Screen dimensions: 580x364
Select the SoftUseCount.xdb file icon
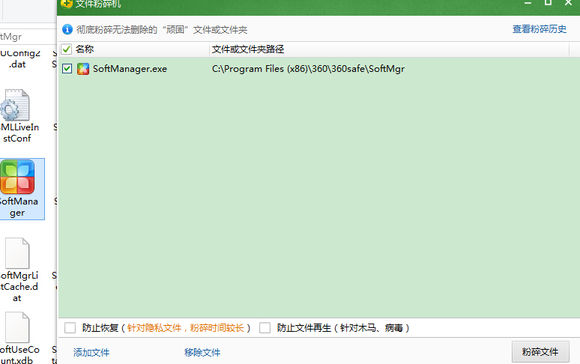click(x=17, y=327)
